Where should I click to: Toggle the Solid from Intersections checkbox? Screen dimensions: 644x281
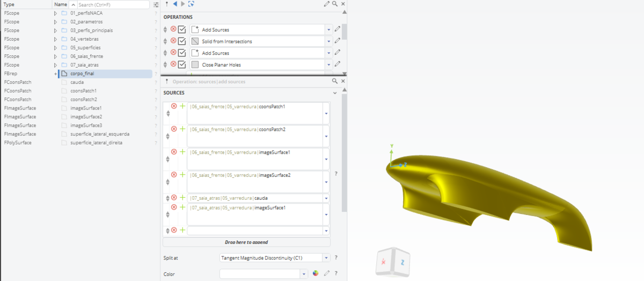click(x=182, y=41)
